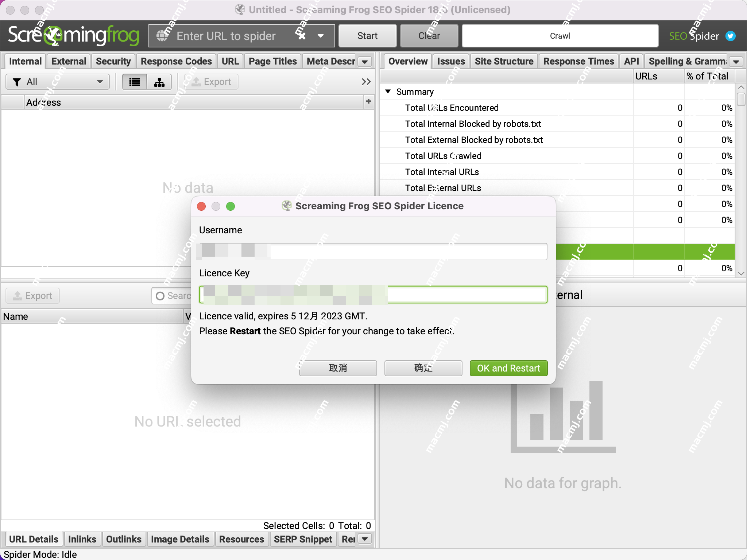Toggle the External blocked URLs row
The height and width of the screenshot is (560, 747).
click(474, 139)
